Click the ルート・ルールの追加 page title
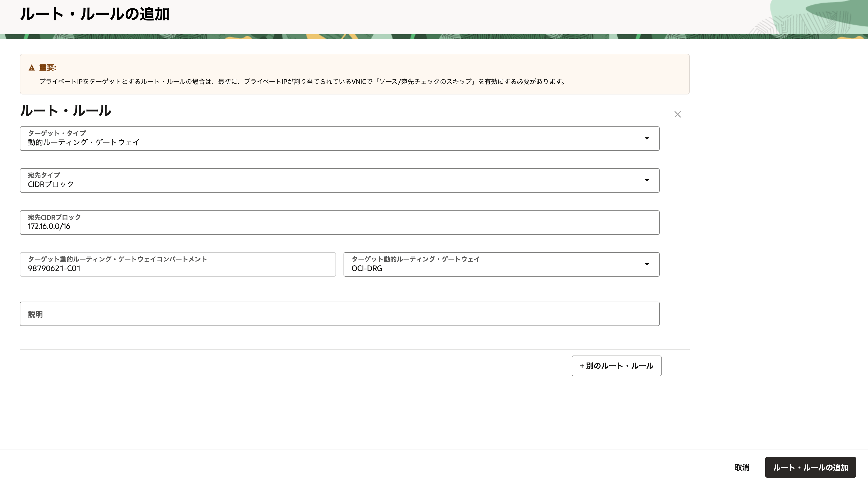868x483 pixels. click(95, 14)
